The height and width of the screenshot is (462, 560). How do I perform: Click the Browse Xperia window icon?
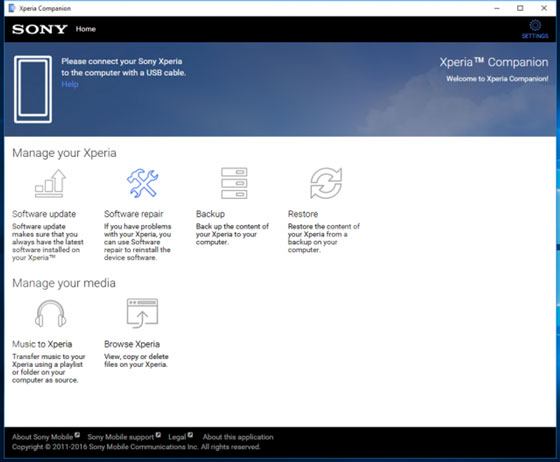coord(142,313)
